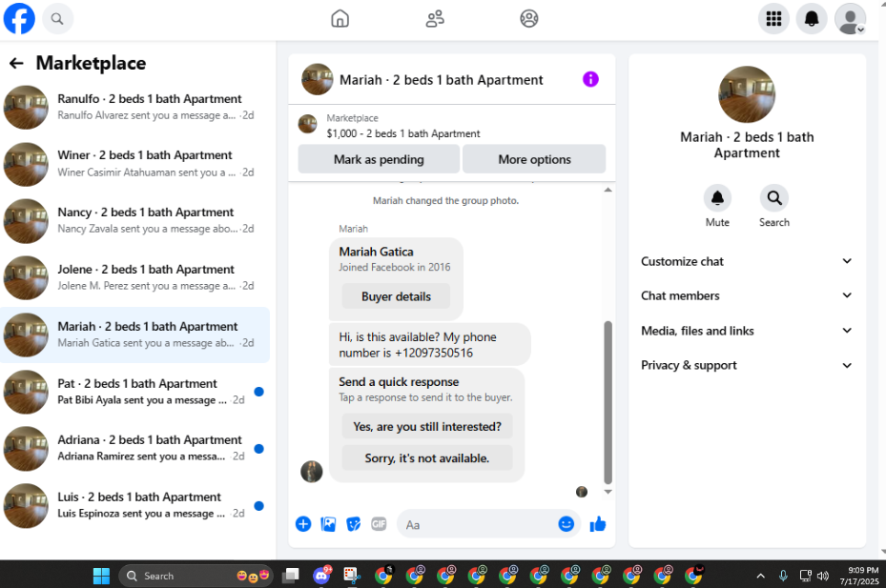The width and height of the screenshot is (886, 588).
Task: Click sender avatar beside quick response
Action: (311, 471)
